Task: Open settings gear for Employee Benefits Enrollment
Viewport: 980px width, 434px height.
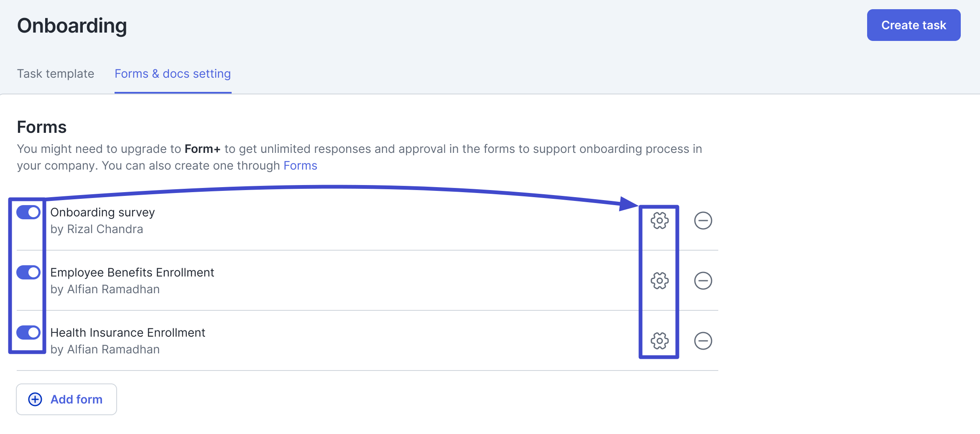Action: coord(659,281)
